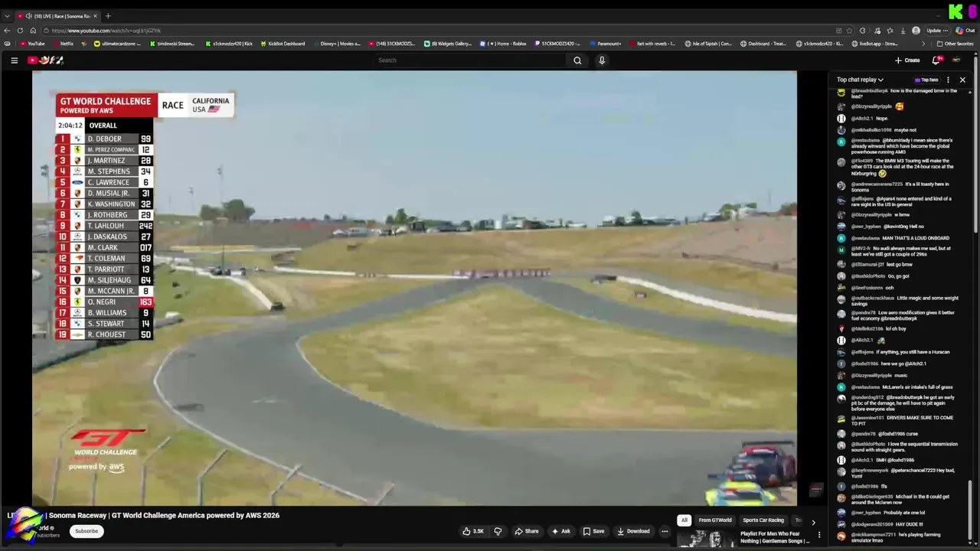Click chat user @andrewcamarena7225

point(877,184)
